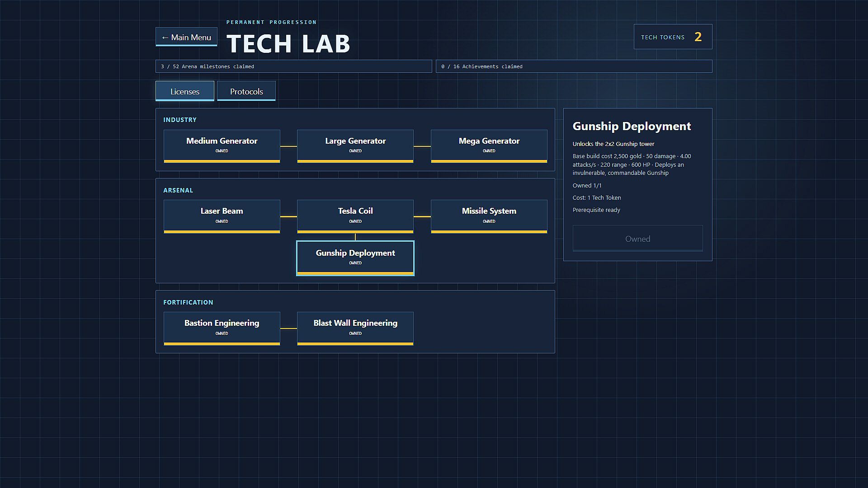Viewport: 868px width, 488px height.
Task: Click the Arena milestones claimed bar
Action: click(294, 66)
